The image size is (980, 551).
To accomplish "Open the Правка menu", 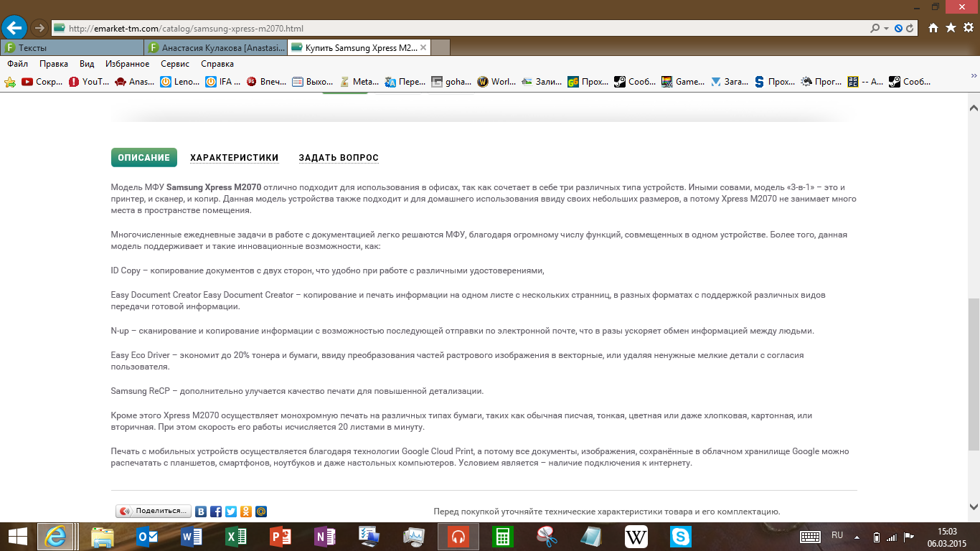I will pyautogui.click(x=54, y=64).
